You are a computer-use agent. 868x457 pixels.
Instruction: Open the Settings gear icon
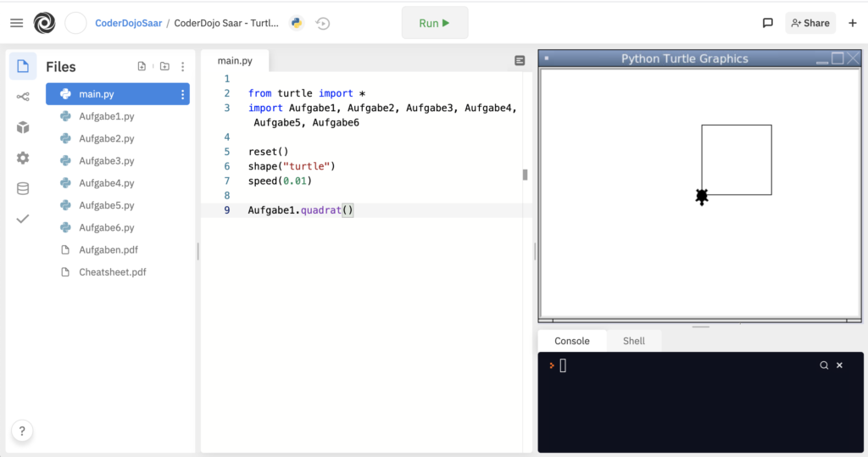23,158
